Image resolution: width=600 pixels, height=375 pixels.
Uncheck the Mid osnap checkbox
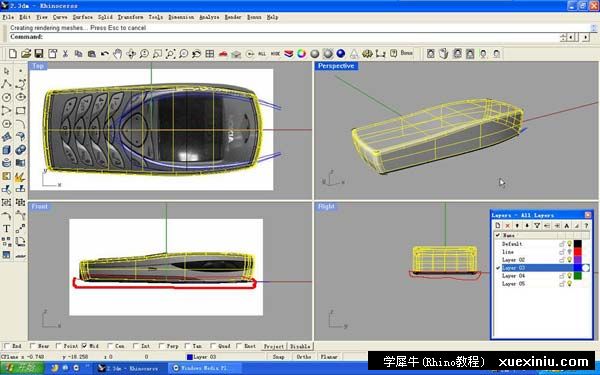85,346
